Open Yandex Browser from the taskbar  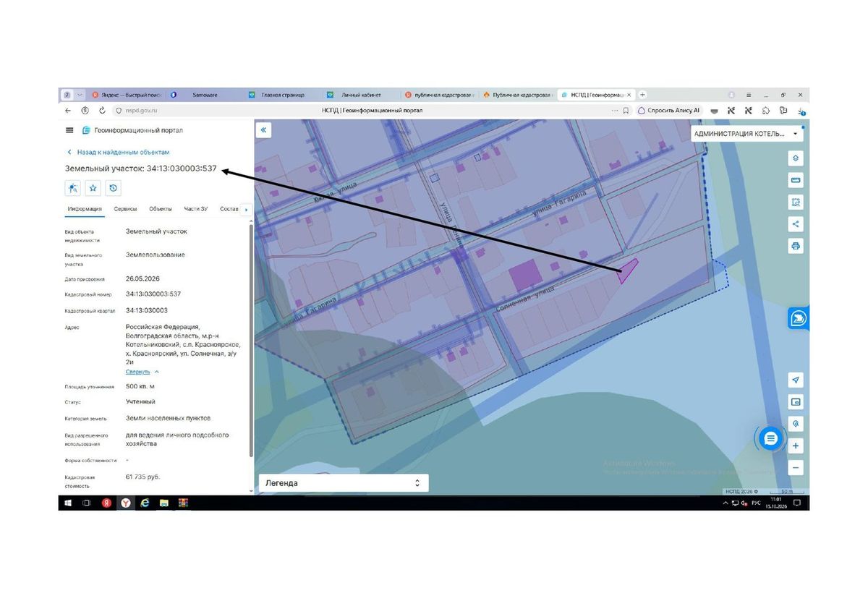pos(126,503)
